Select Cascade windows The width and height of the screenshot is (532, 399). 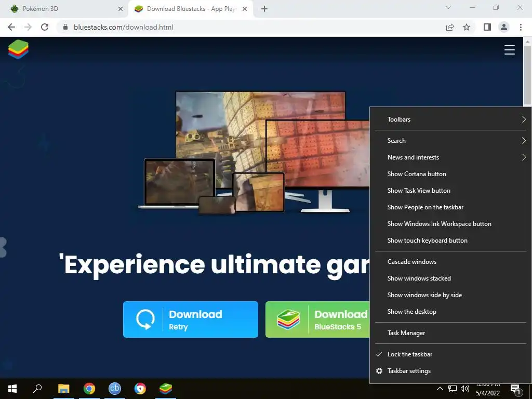pos(450,262)
